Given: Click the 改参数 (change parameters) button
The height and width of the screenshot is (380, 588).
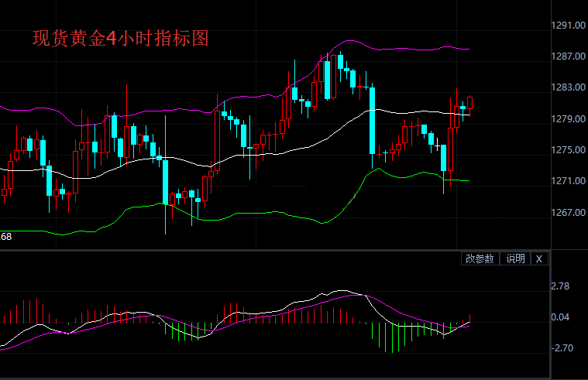Looking at the screenshot, I should coord(479,258).
